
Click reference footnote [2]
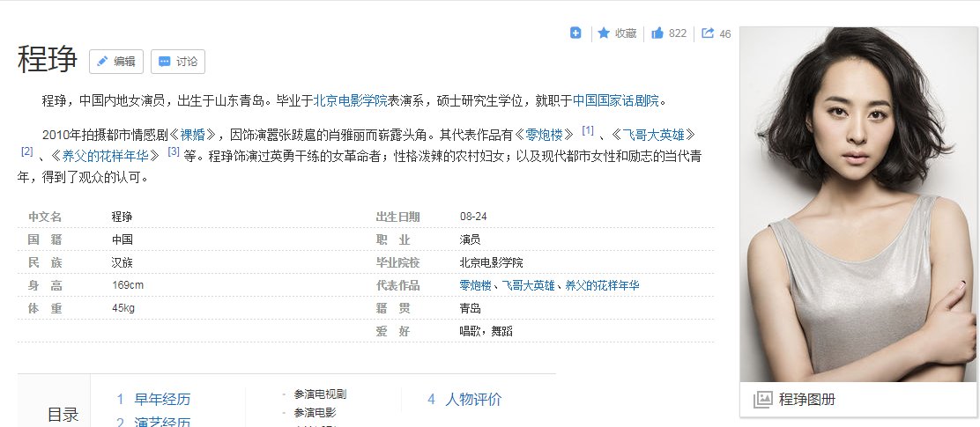click(26, 151)
